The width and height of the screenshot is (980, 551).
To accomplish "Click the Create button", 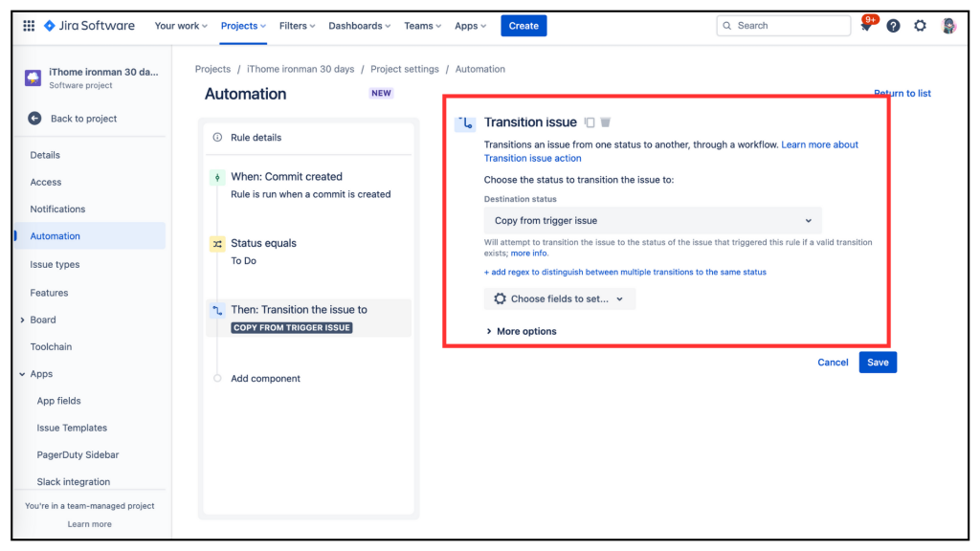I will point(523,26).
